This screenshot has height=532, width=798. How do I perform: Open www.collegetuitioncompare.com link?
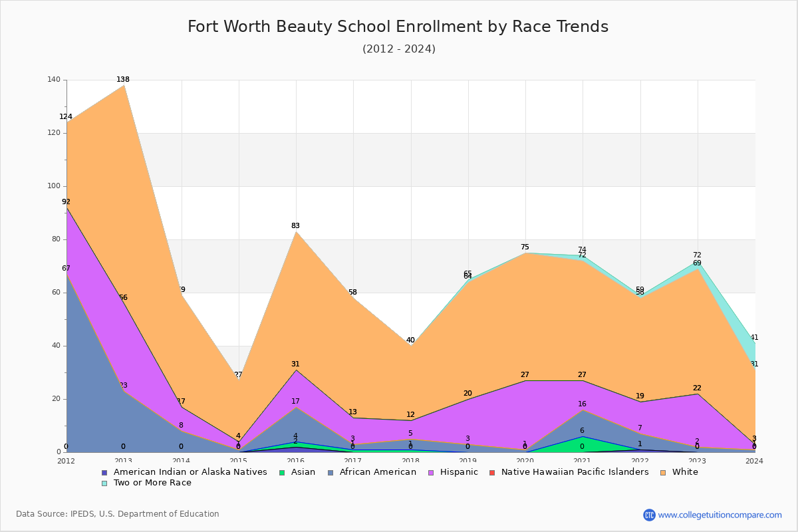coord(720,515)
